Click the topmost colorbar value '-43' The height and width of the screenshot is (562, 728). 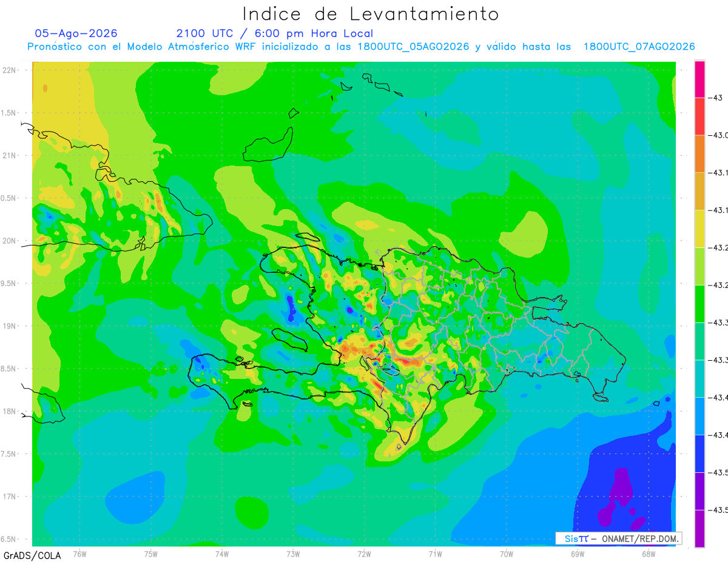716,98
